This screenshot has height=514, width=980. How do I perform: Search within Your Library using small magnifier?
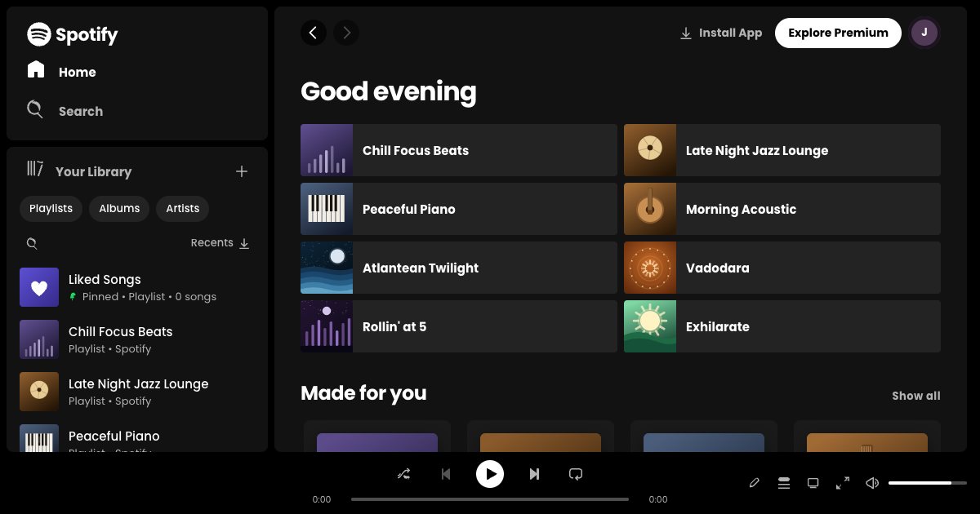(32, 243)
